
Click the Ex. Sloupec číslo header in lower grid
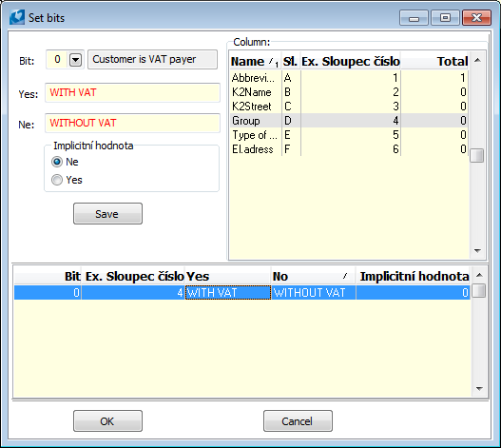(x=133, y=276)
